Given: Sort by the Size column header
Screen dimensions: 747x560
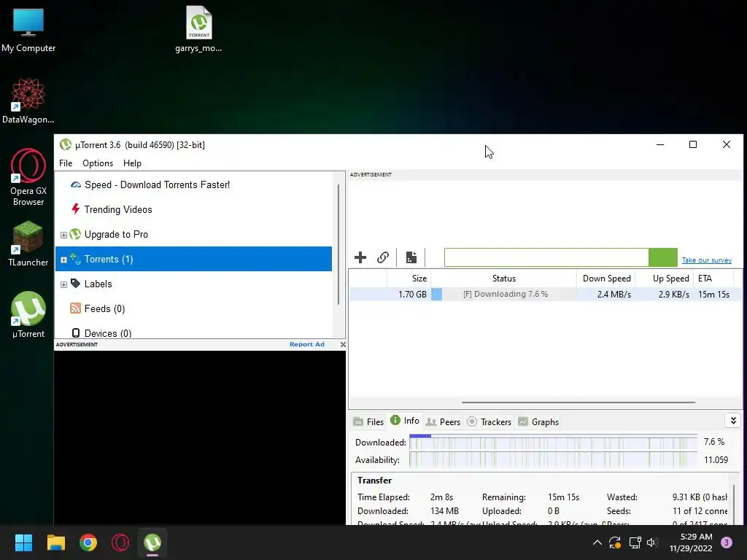Looking at the screenshot, I should pyautogui.click(x=409, y=279).
